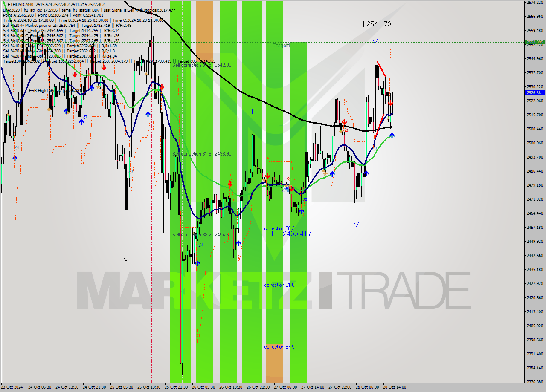Screen dimensions: 546x392
Task: Click the 2420.660 price axis label
Action: click(x=534, y=297)
